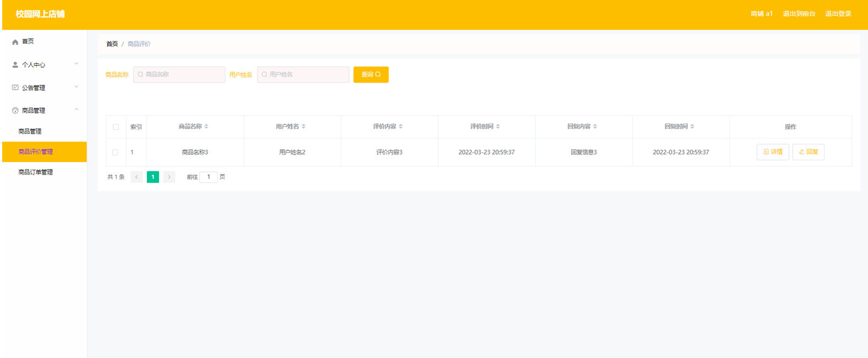Viewport: 868px width, 358px height.
Task: Sort by 评价时间 column arrows
Action: coord(498,127)
